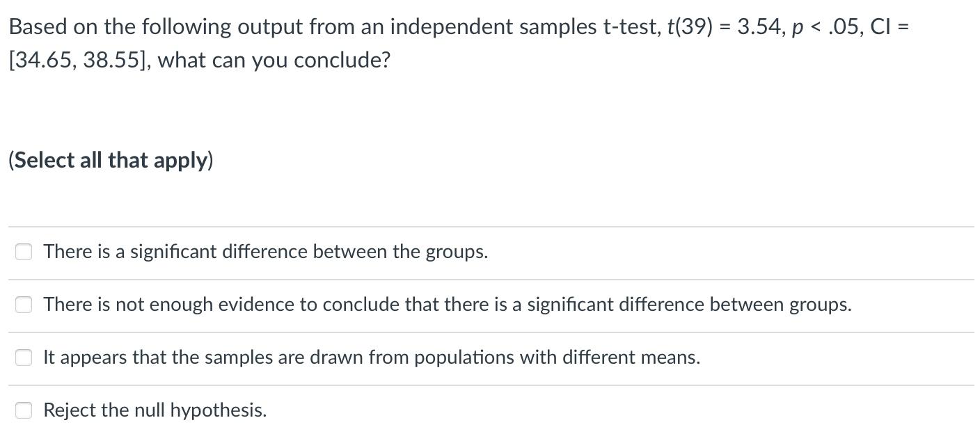Click the answer text 'There is a significant difference between the groups.'
This screenshot has width=980, height=434.
tap(266, 252)
